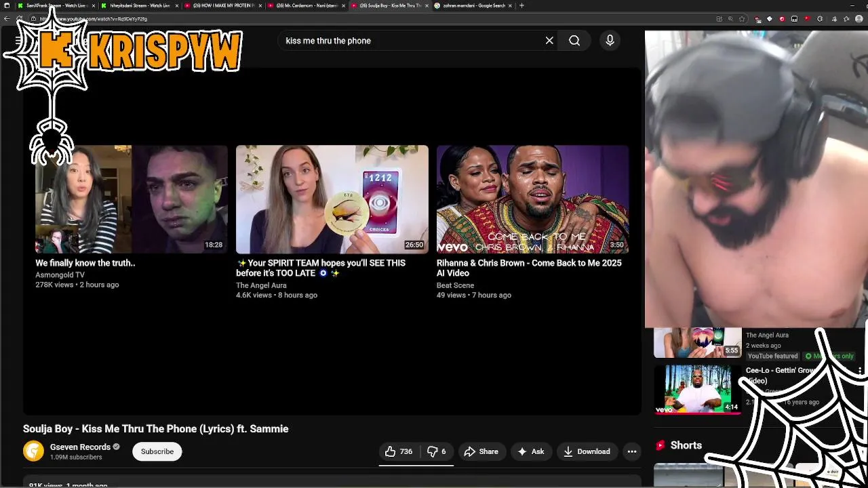The image size is (868, 488).
Task: Click the browser back arrow
Action: (x=7, y=19)
